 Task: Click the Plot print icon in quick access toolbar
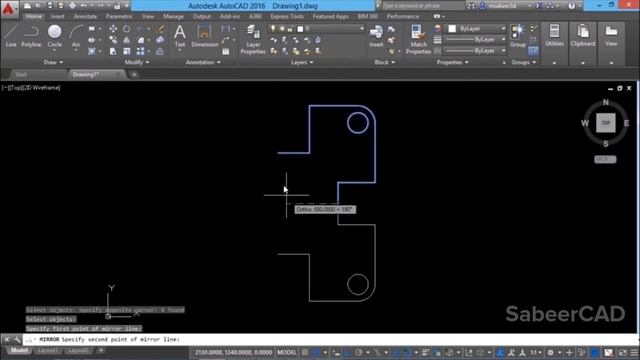coord(72,6)
